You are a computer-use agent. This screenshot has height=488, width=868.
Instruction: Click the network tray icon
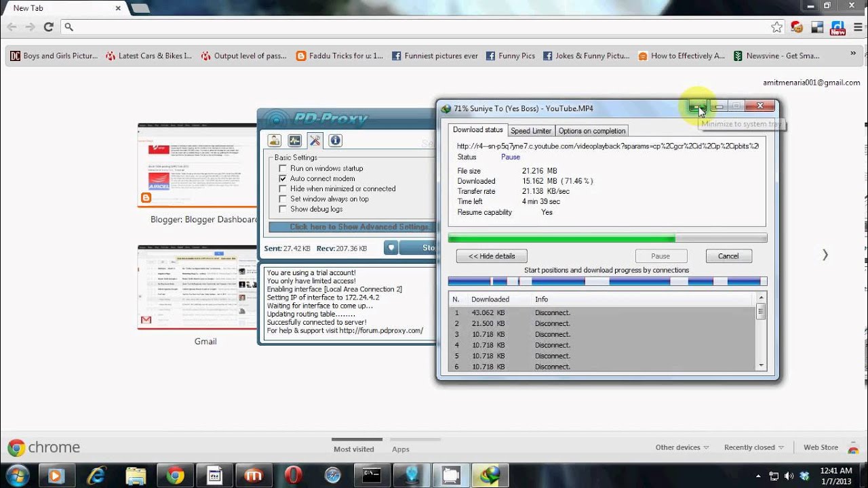pos(774,476)
